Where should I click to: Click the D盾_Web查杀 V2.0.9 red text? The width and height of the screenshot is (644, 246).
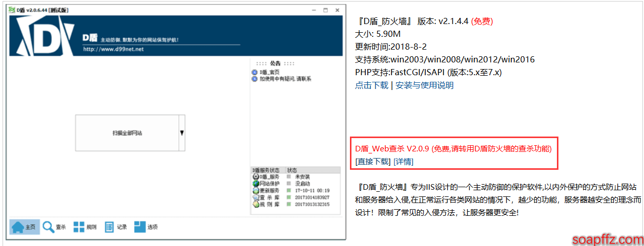(x=453, y=149)
